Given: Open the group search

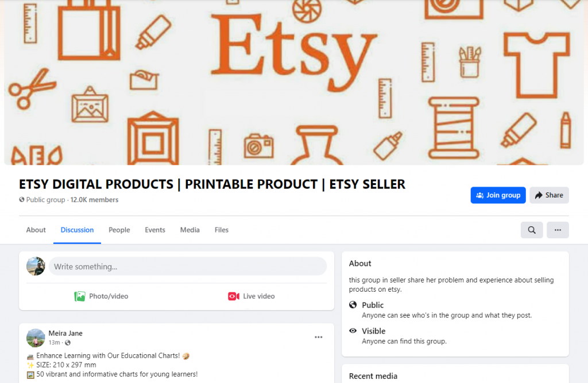Looking at the screenshot, I should point(531,230).
